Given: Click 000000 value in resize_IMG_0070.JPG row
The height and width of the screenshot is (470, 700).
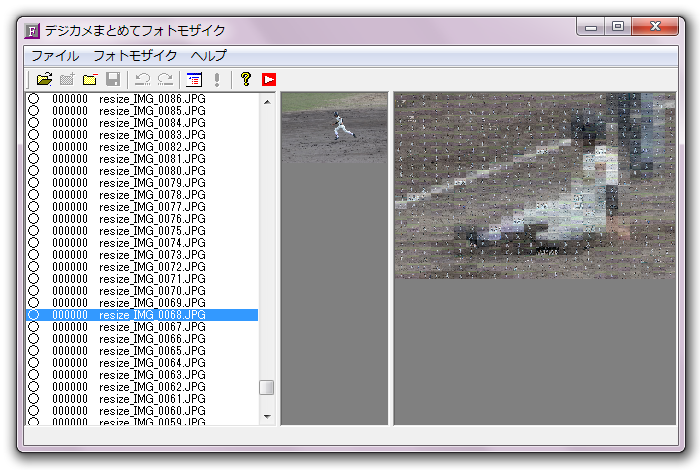Looking at the screenshot, I should coord(70,291).
